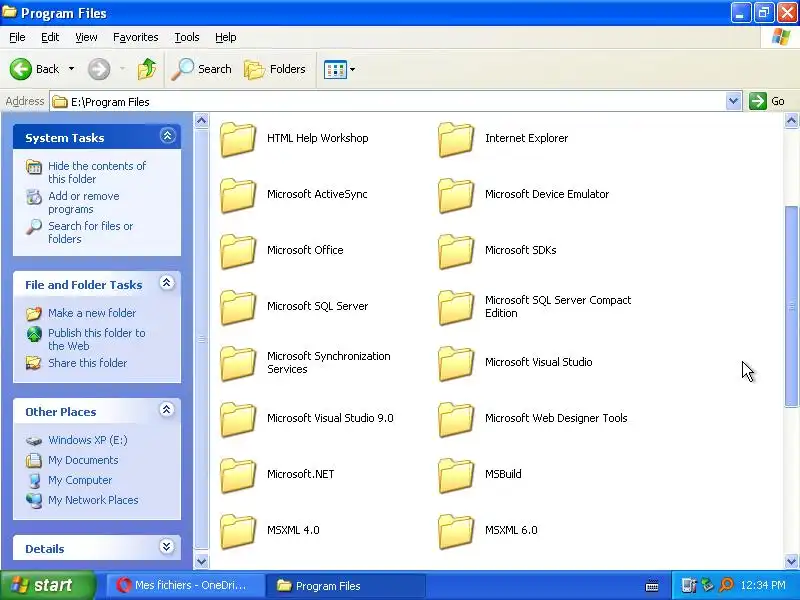Click Share this folder link
800x600 pixels.
[87, 363]
